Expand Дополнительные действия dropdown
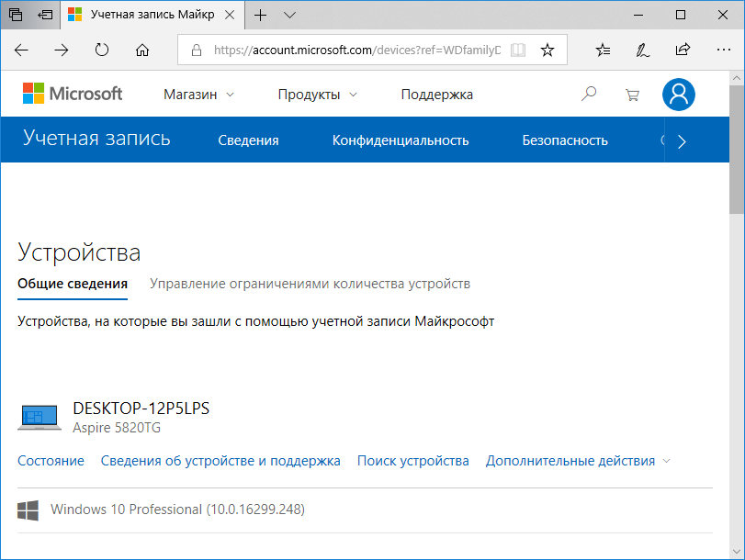The height and width of the screenshot is (560, 745). (x=578, y=461)
